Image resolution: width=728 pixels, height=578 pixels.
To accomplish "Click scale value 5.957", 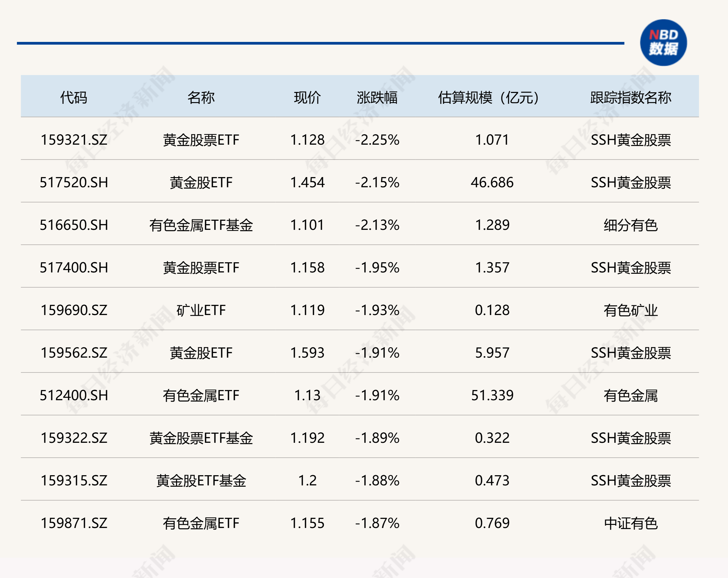I will (x=492, y=353).
